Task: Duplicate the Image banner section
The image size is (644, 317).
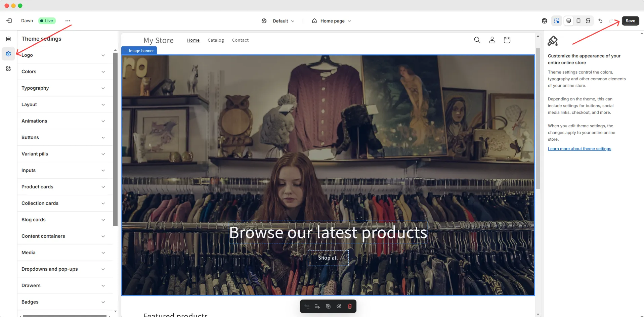Action: 328,306
